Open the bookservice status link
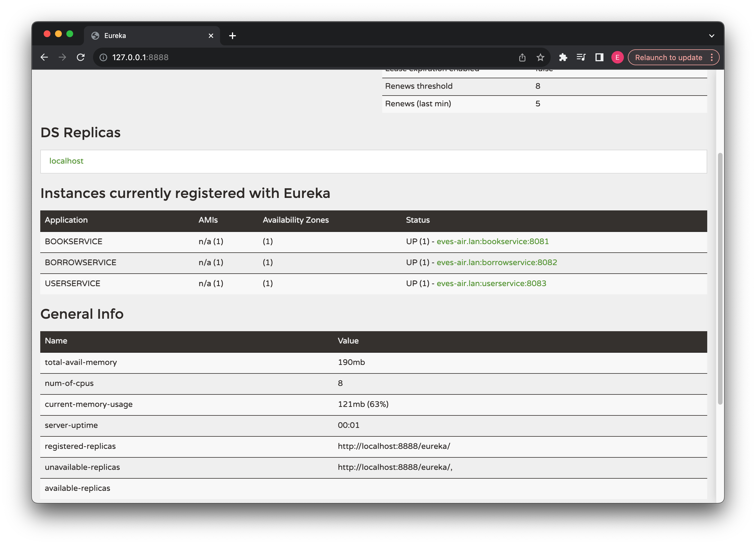 [493, 241]
